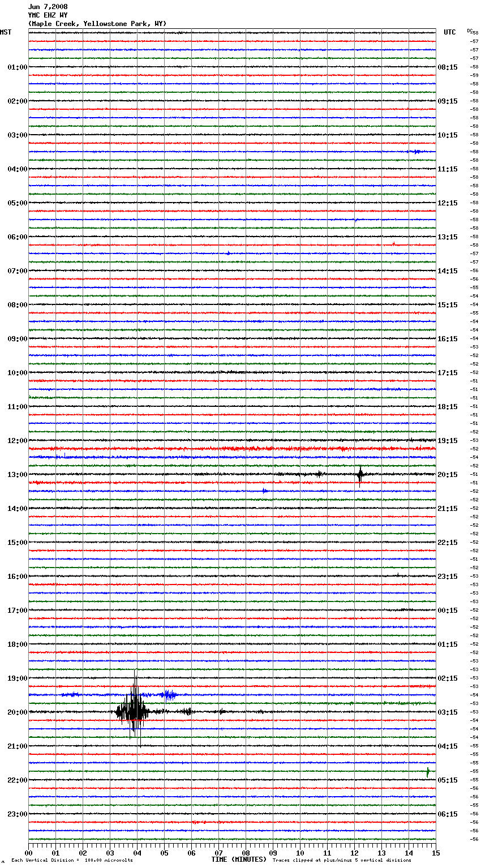Image resolution: width=481 pixels, height=868 pixels.
Task: Click the 06:00 MST row label
Action: 17,237
